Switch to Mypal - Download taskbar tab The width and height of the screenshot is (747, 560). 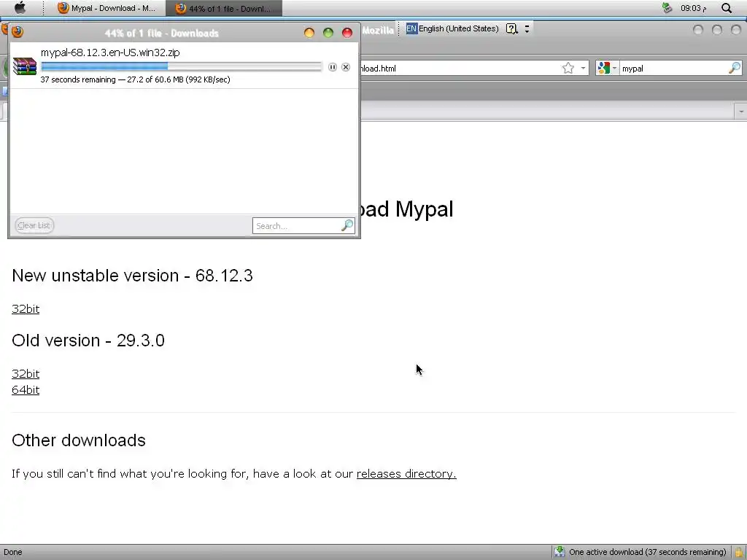107,8
